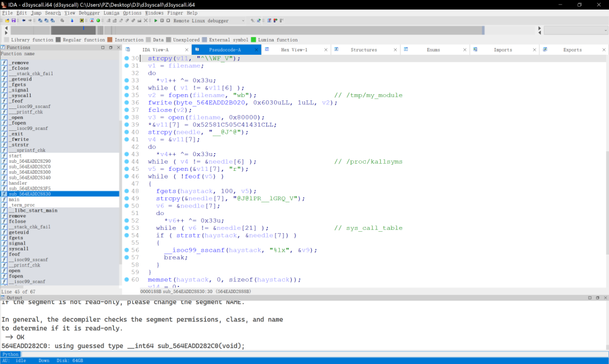The height and width of the screenshot is (364, 609).
Task: Close the Structures tab
Action: point(395,50)
